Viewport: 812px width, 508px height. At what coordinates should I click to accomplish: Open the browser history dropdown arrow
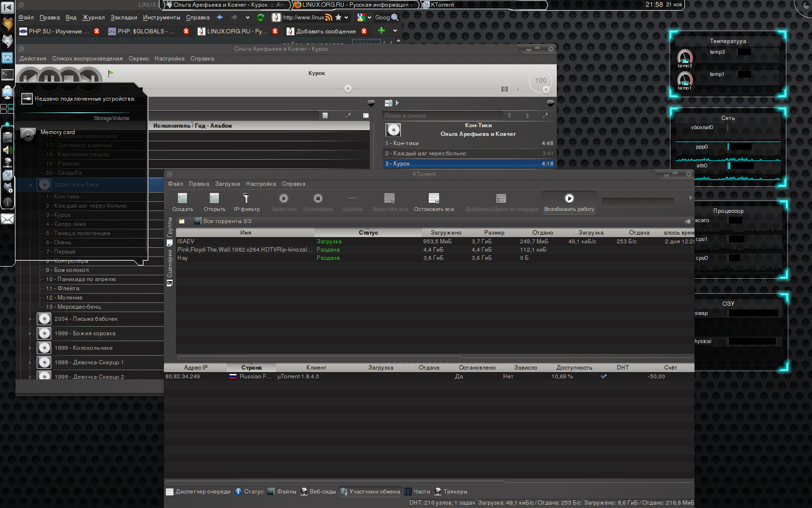click(x=247, y=17)
